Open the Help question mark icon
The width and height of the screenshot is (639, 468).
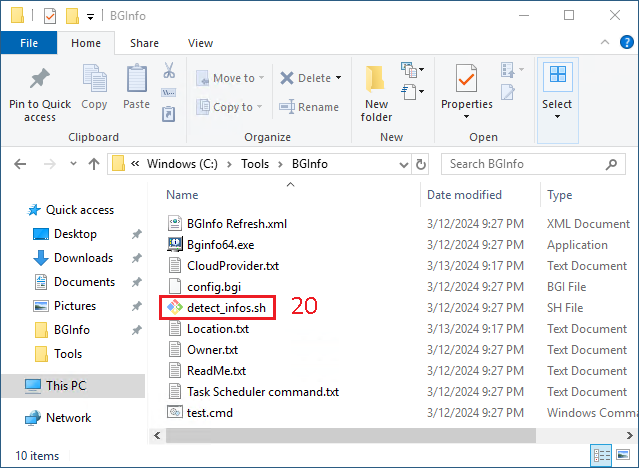point(626,42)
